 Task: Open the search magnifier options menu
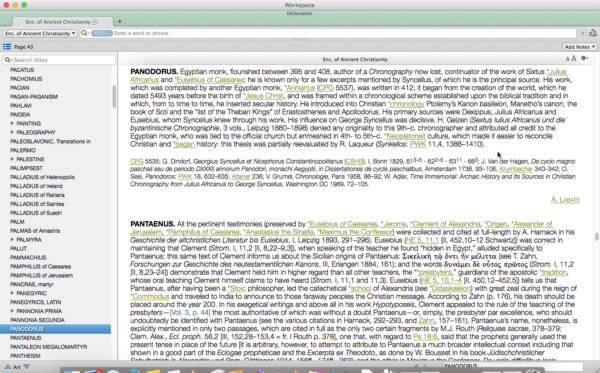pyautogui.click(x=85, y=33)
